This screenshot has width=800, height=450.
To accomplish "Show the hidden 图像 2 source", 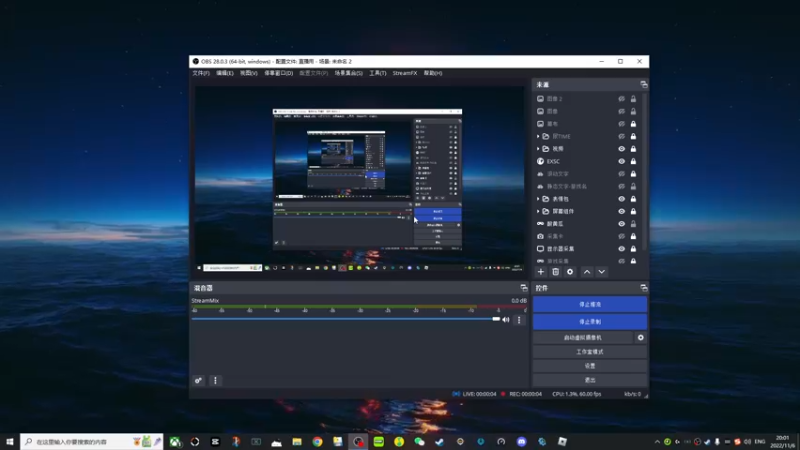I will (621, 98).
